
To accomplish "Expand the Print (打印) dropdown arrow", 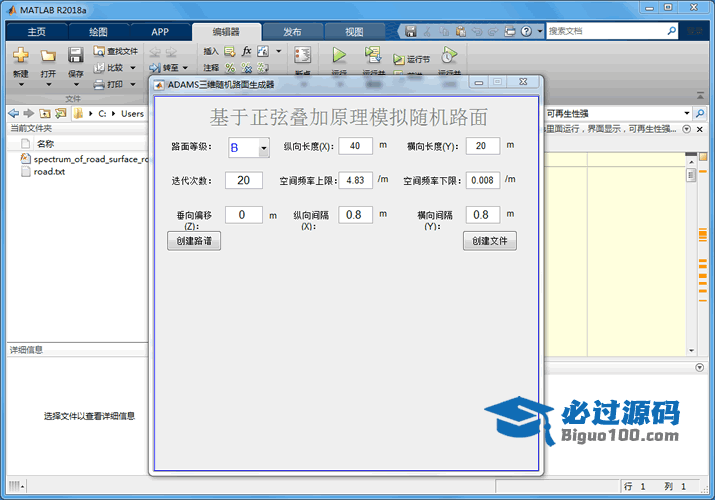I will coord(133,84).
